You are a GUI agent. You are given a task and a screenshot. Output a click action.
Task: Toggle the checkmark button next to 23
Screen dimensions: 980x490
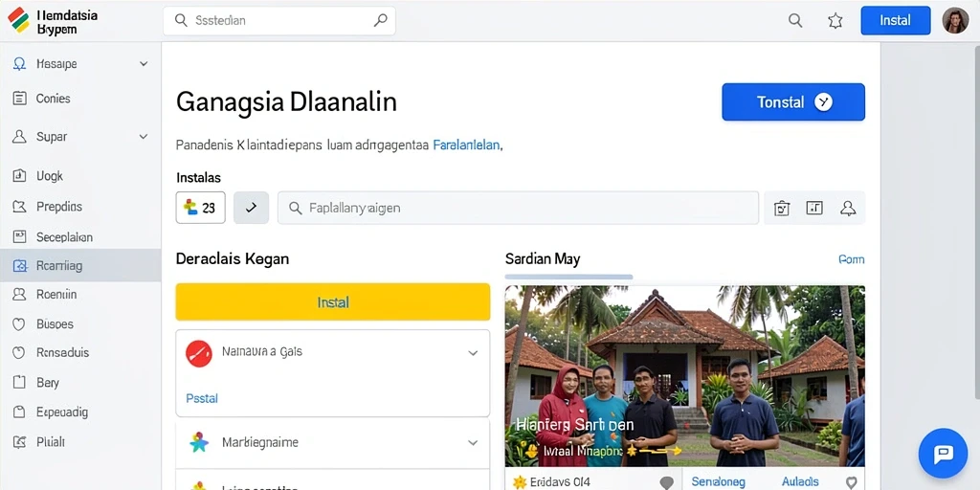click(x=252, y=208)
